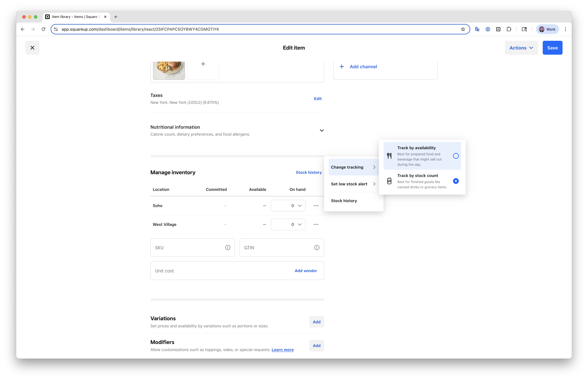Image resolution: width=588 pixels, height=380 pixels.
Task: Click the GTIN info icon
Action: click(x=317, y=248)
